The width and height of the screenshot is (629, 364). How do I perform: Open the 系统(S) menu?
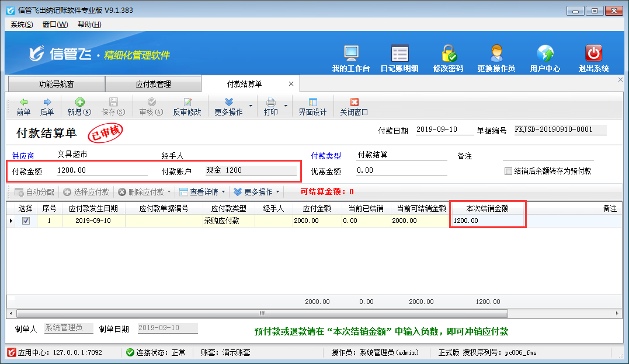tap(22, 24)
